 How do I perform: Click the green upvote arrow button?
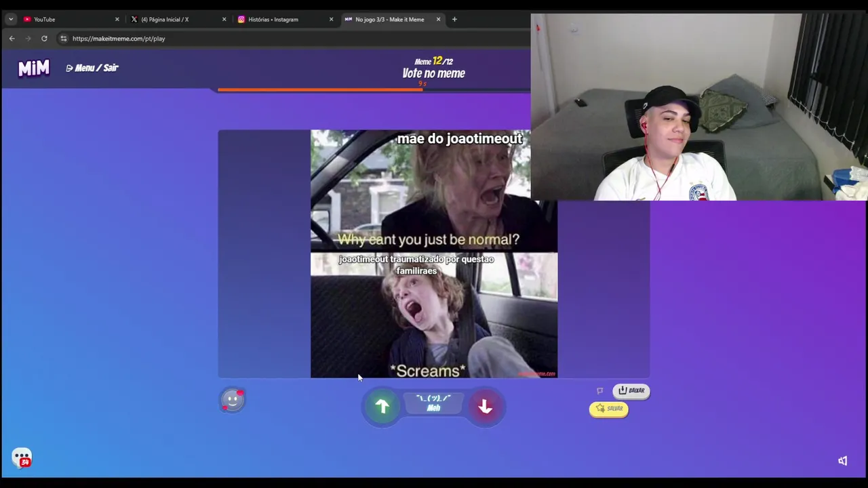[x=382, y=406]
